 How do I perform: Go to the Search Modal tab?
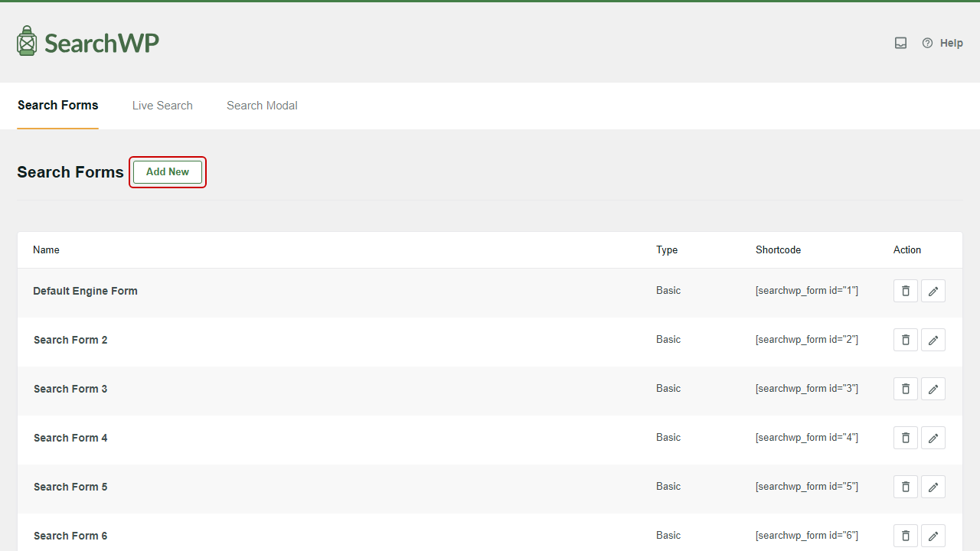262,106
